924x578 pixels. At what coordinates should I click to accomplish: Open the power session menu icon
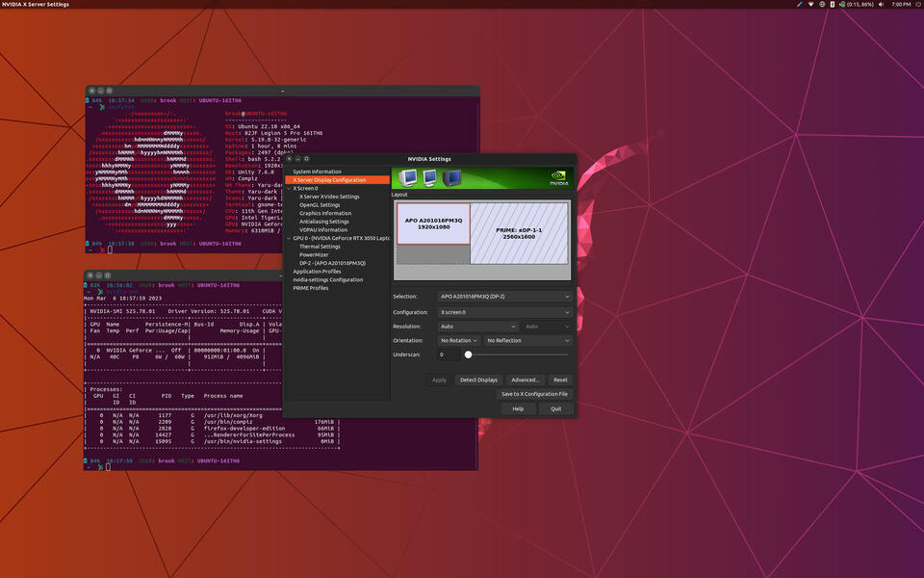coord(919,4)
